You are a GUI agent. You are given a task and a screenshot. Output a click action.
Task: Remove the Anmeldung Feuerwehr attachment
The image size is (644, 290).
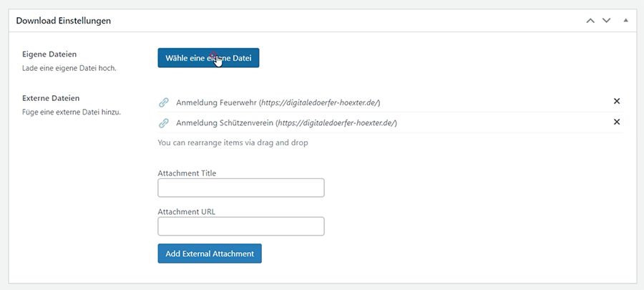[617, 102]
